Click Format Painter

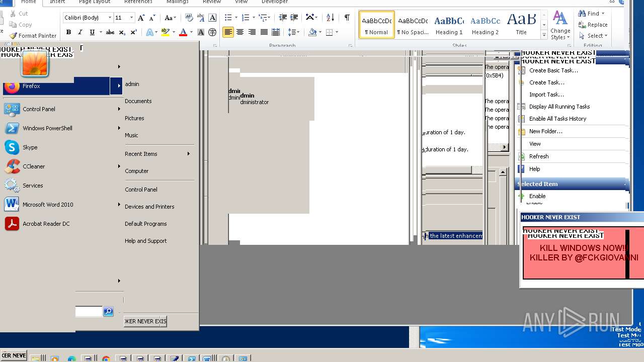click(33, 36)
